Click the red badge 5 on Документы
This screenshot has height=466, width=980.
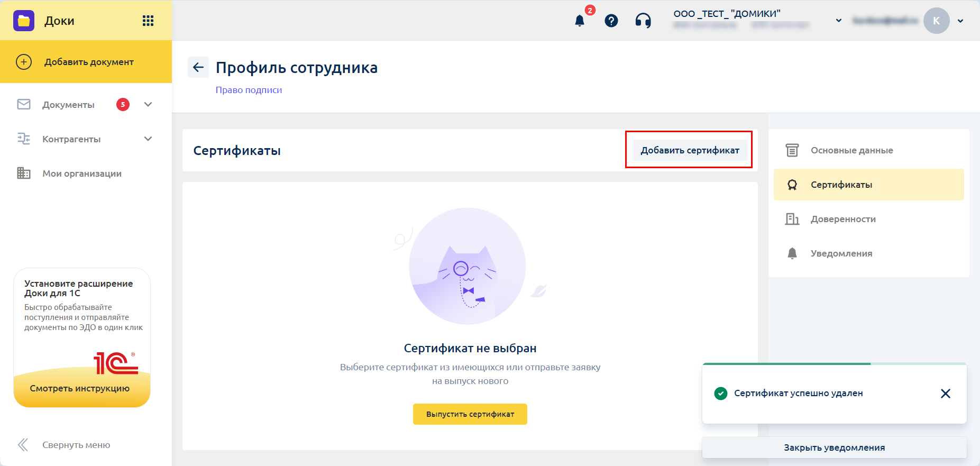click(x=123, y=104)
